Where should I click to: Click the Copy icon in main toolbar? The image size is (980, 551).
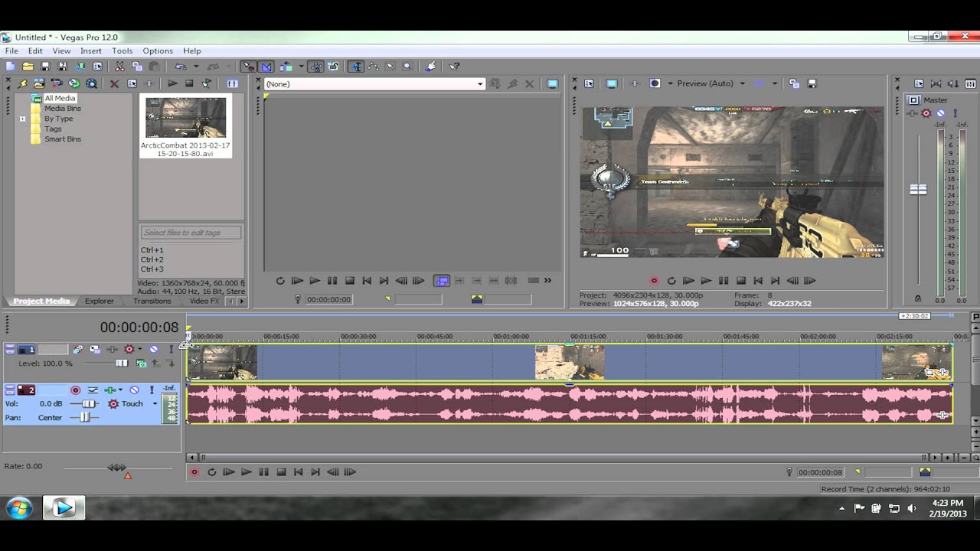(x=136, y=67)
